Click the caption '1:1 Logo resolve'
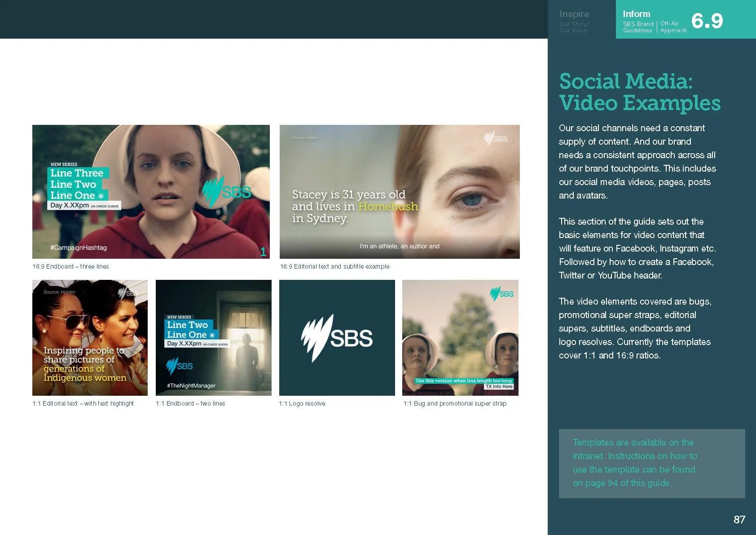The width and height of the screenshot is (756, 535). click(x=302, y=403)
